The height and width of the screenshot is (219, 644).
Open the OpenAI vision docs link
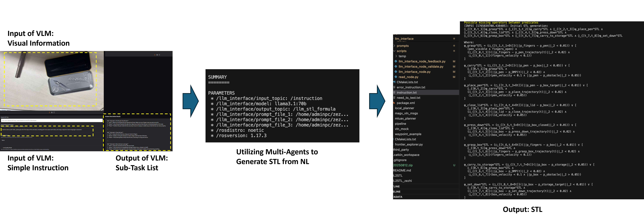(x=30, y=149)
